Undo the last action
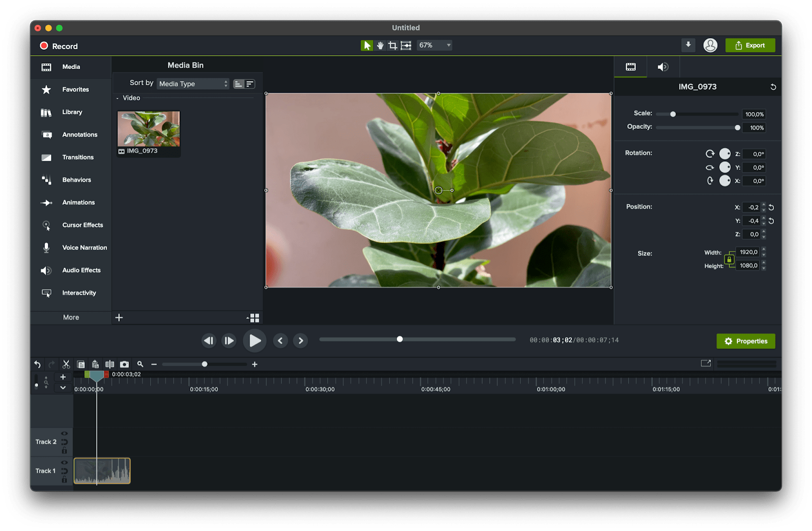 pyautogui.click(x=37, y=364)
